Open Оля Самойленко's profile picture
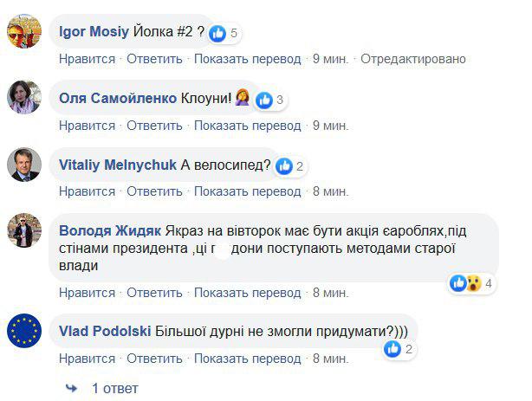532x401 pixels. (25, 98)
